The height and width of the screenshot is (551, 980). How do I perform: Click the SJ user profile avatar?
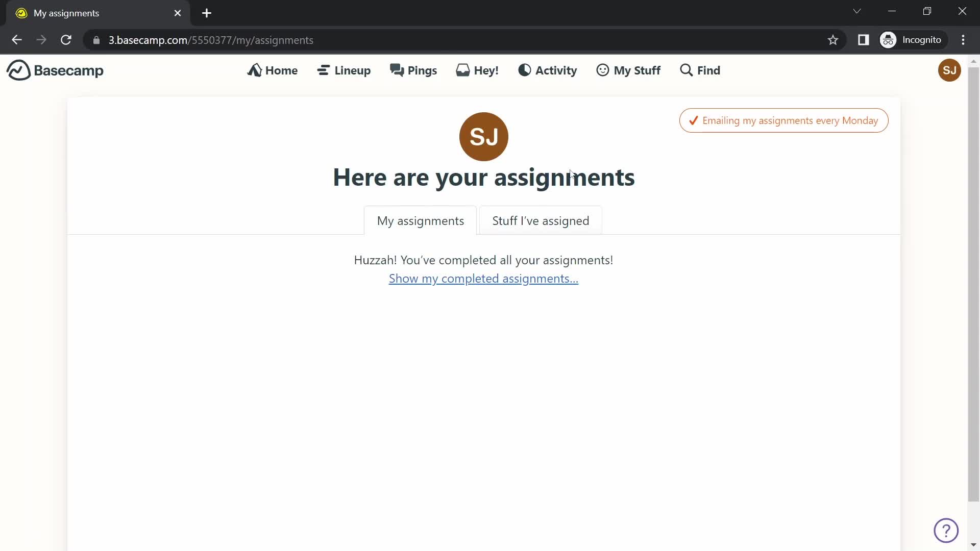click(x=950, y=70)
